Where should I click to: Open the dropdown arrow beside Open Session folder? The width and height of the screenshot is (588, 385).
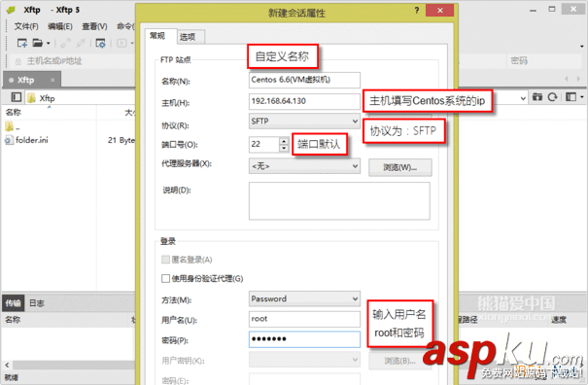tap(48, 44)
